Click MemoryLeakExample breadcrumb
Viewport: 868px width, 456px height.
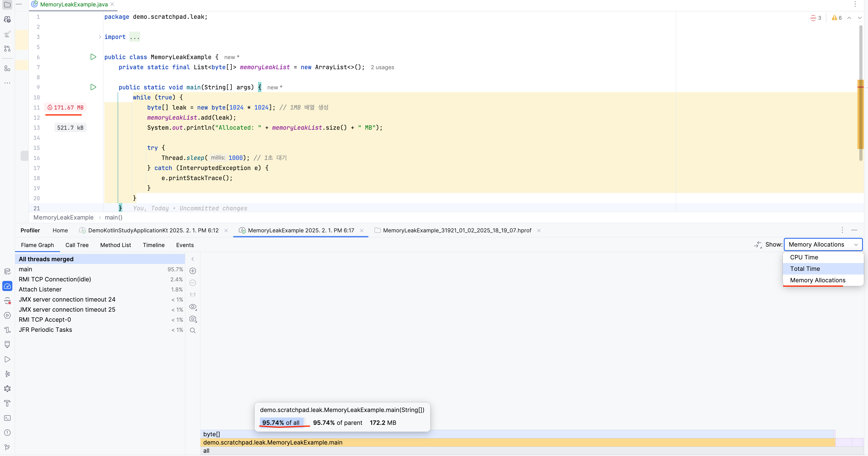[x=63, y=217]
